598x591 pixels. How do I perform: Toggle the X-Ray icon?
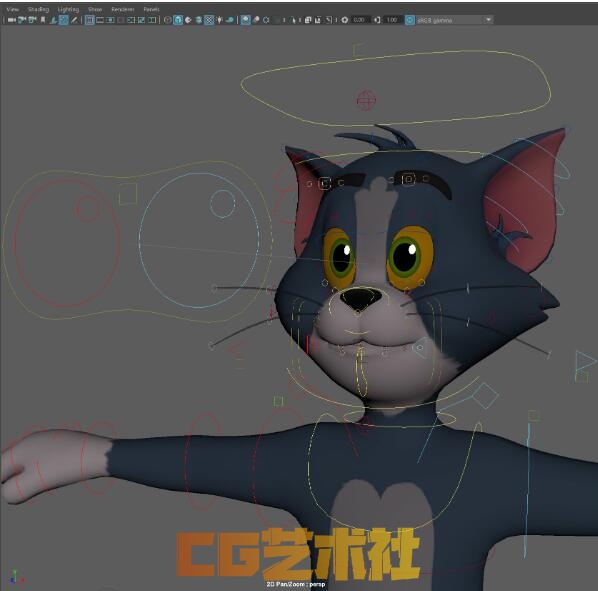click(x=308, y=20)
